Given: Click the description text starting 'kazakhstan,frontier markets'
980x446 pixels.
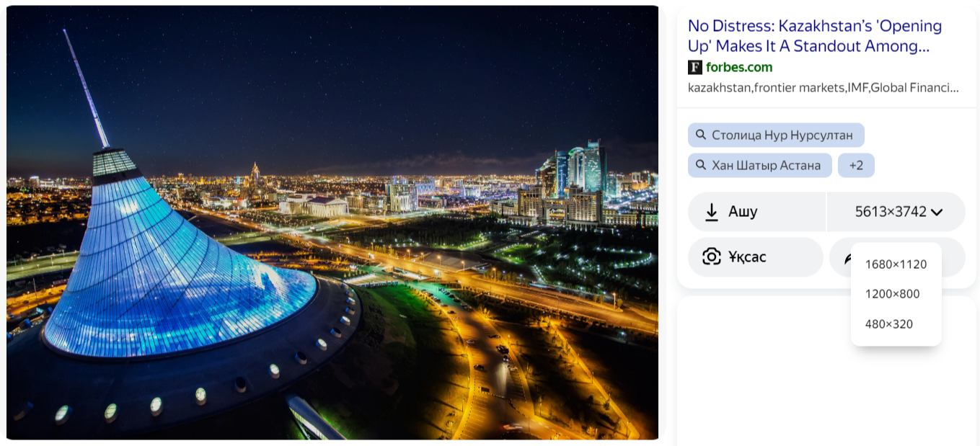Looking at the screenshot, I should [824, 88].
